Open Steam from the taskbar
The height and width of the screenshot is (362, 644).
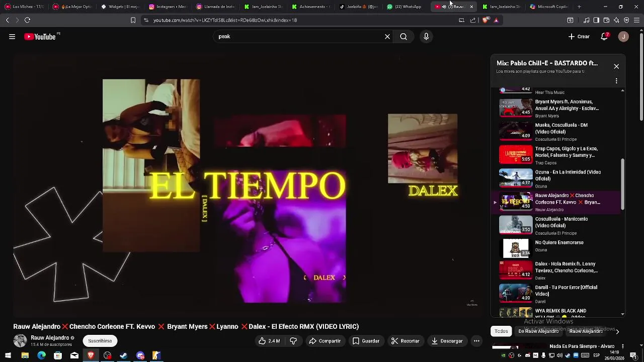click(x=123, y=355)
